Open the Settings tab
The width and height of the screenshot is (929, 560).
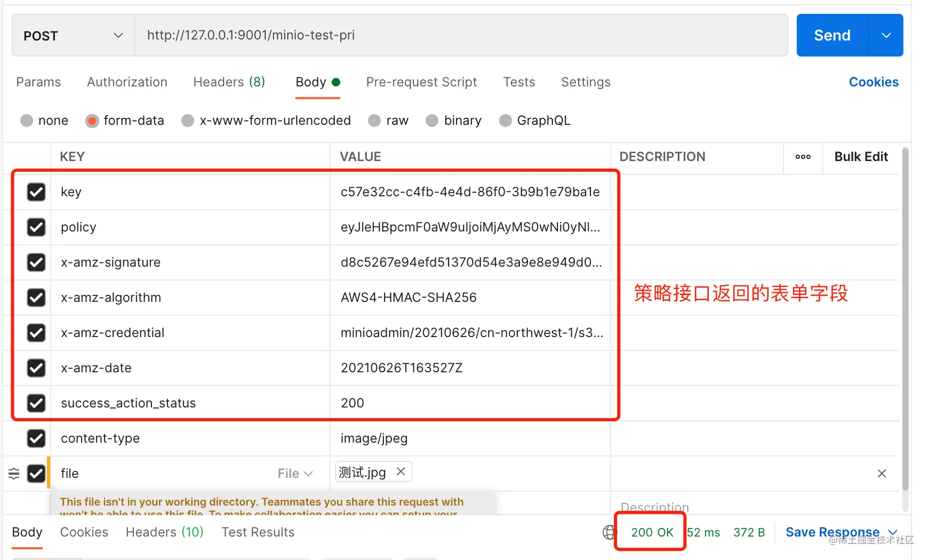click(x=586, y=82)
